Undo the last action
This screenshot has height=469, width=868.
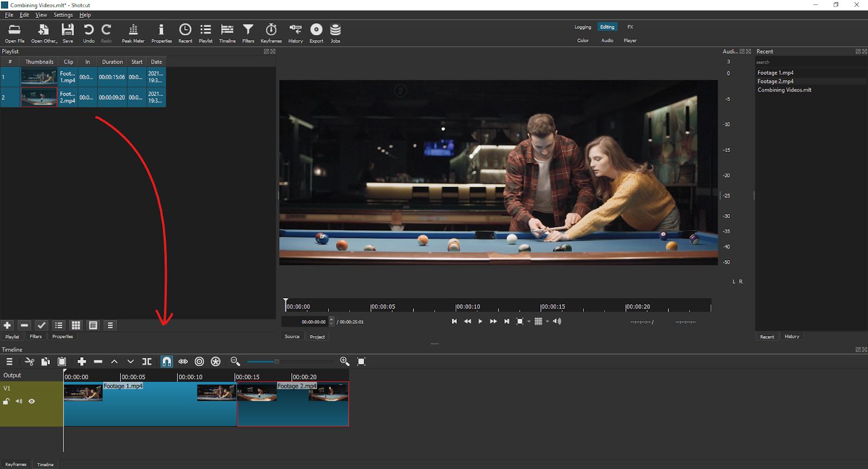click(x=88, y=33)
